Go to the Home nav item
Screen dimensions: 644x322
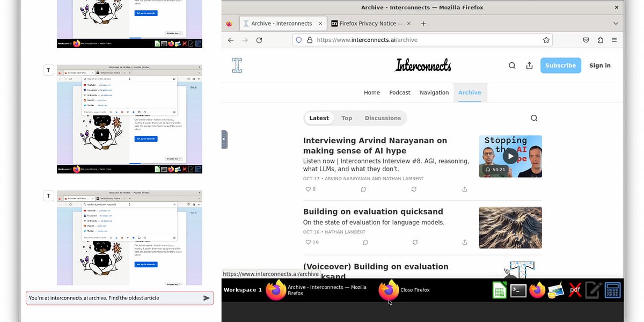(372, 92)
